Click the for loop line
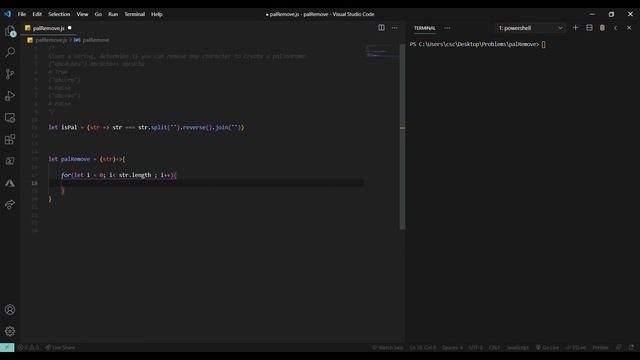Image resolution: width=640 pixels, height=360 pixels. tap(119, 175)
